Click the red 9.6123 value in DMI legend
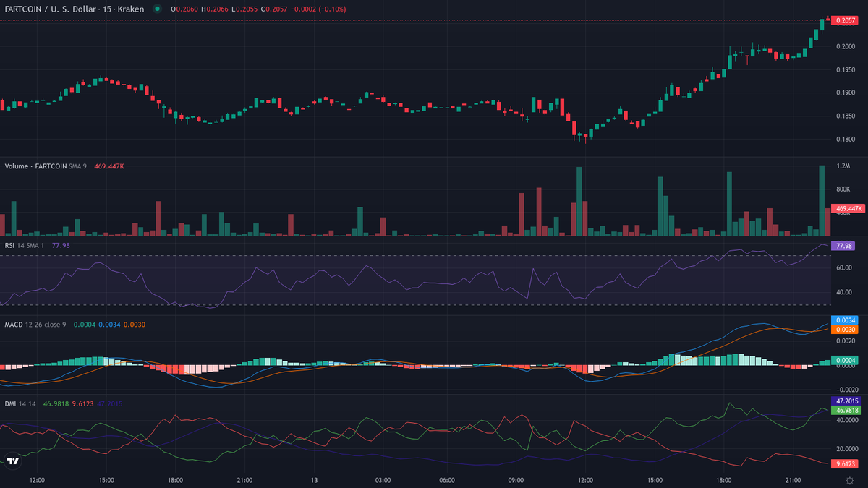The height and width of the screenshot is (488, 868). pyautogui.click(x=85, y=404)
